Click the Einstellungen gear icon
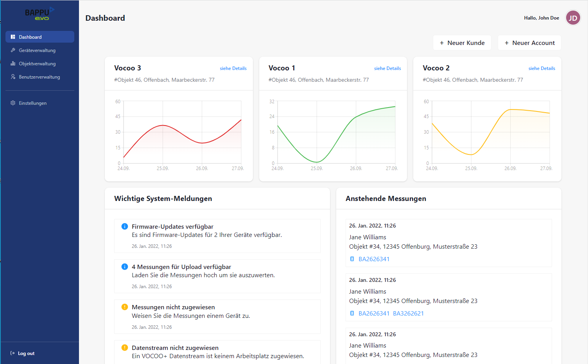588x364 pixels. (13, 103)
